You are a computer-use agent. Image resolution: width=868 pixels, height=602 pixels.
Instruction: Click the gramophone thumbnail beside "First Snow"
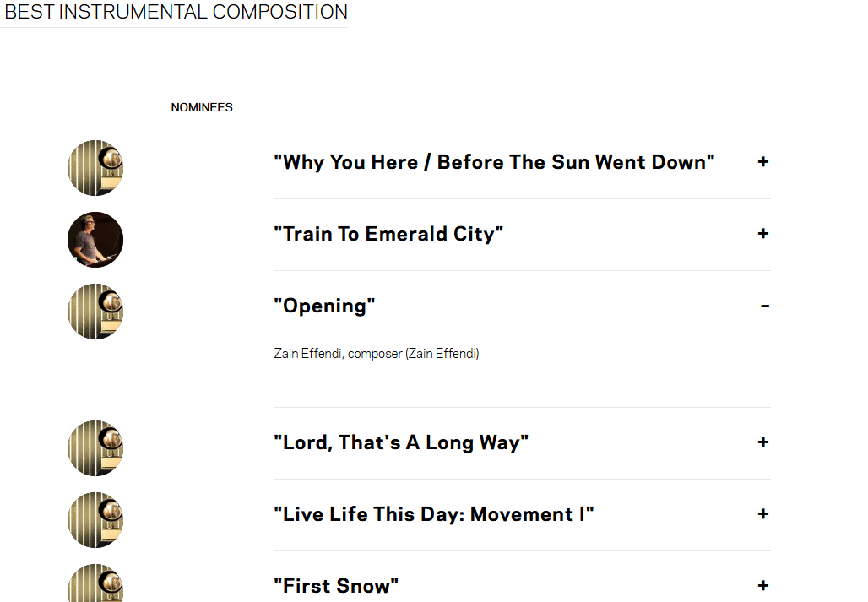[95, 585]
